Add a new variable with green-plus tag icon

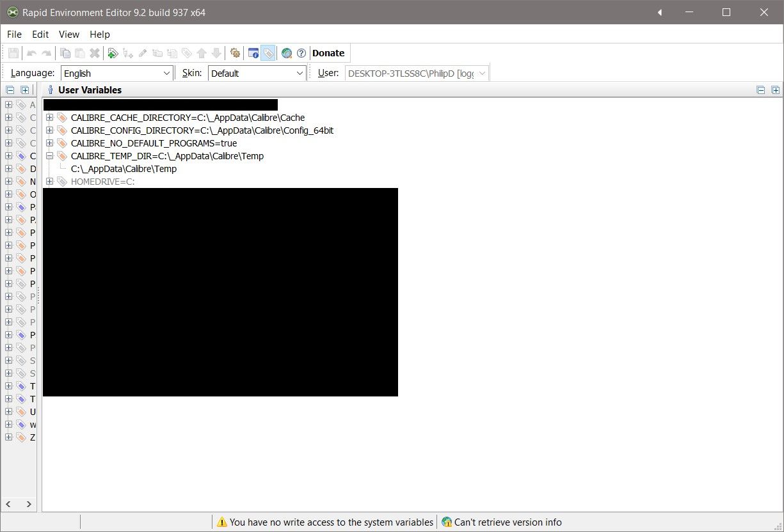pos(113,53)
